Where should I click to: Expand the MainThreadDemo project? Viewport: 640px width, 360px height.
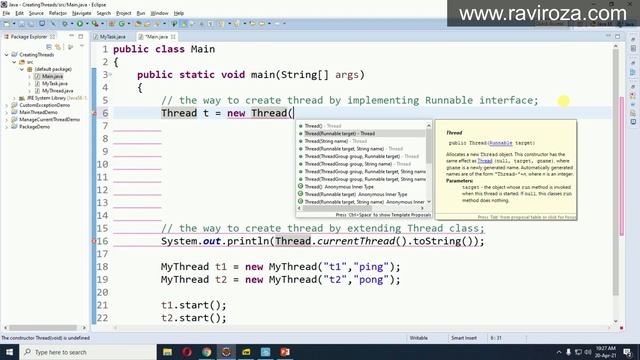[7, 113]
